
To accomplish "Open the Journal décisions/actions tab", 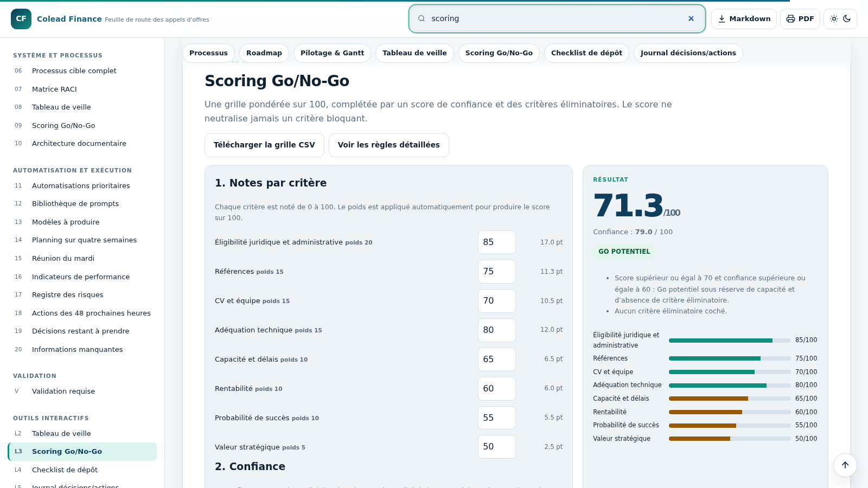I will [688, 53].
